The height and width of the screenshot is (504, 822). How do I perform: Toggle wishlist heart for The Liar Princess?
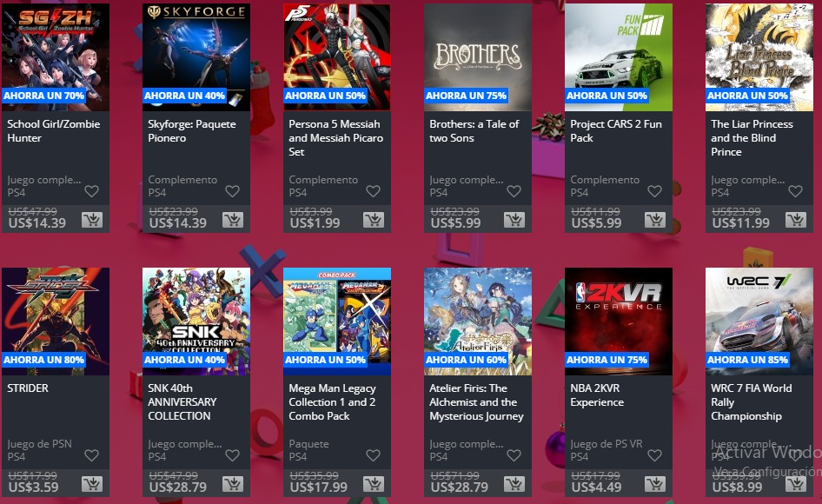[795, 191]
